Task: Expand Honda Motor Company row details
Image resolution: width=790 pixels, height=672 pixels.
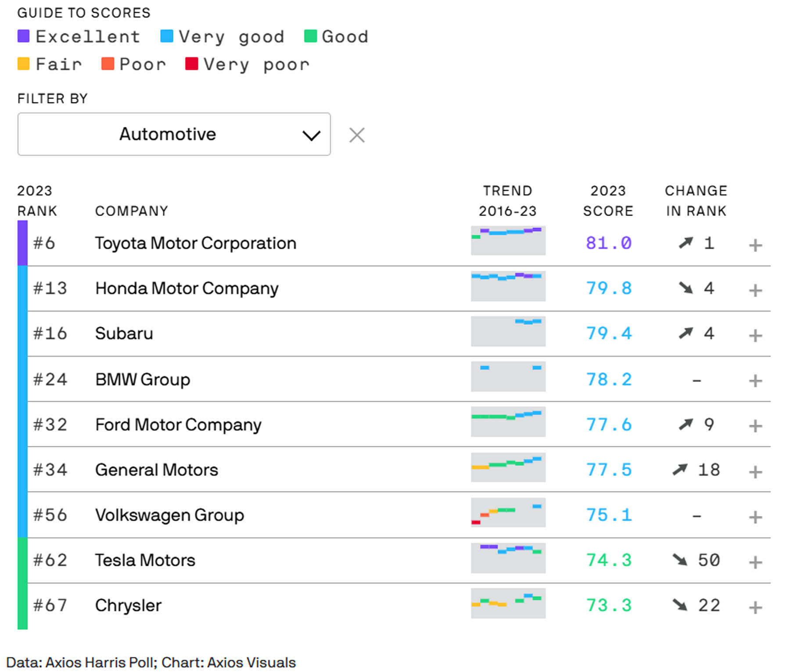Action: point(755,290)
